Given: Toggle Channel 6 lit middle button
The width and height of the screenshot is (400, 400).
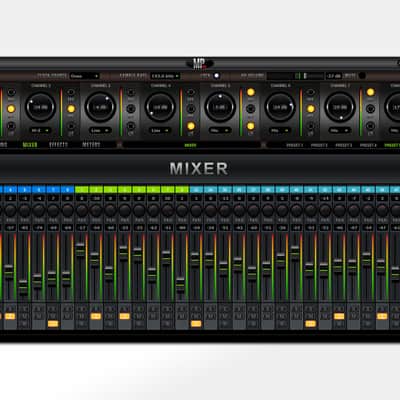Looking at the screenshot, I should pos(310,109).
